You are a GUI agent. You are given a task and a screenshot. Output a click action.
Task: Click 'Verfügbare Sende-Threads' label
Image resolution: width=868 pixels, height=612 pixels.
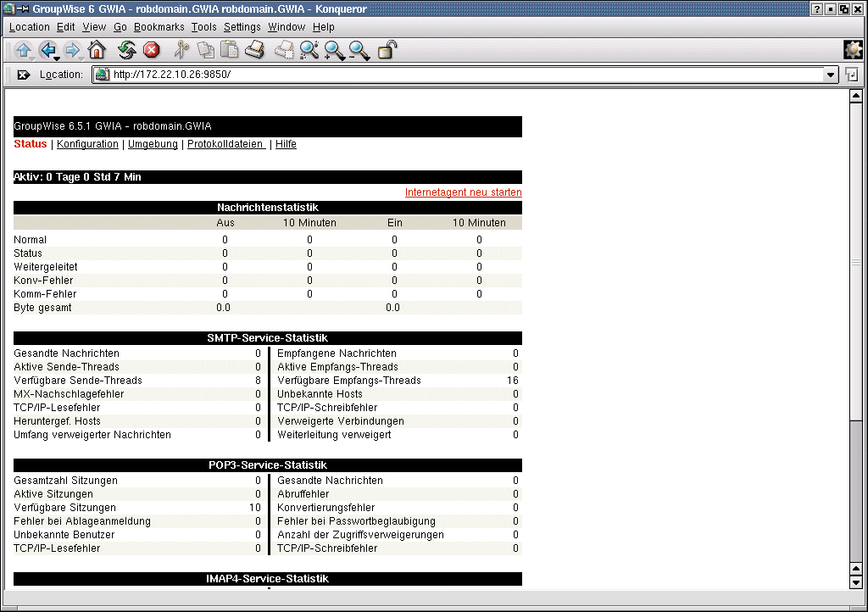point(78,381)
